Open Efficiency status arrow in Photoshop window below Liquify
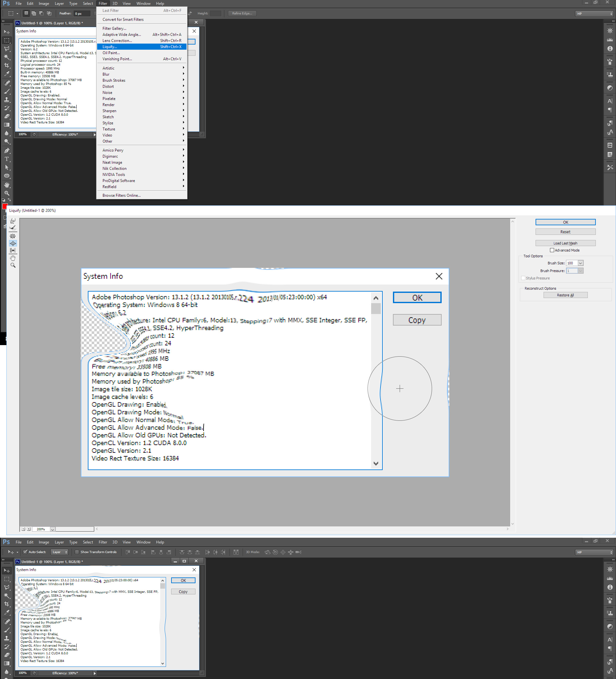 pos(95,673)
